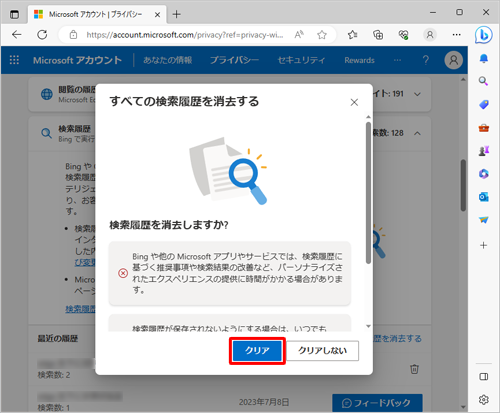
Task: Click the 検索履歴を消去しますか? heading
Action: 169,225
